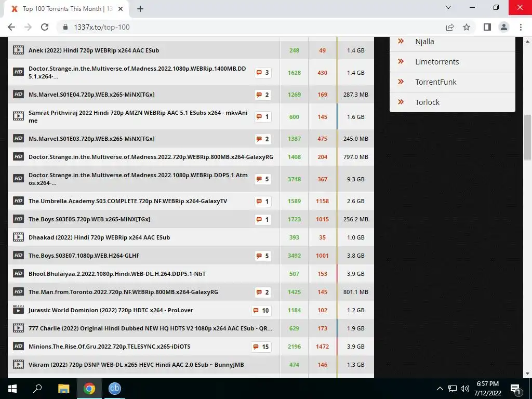
Task: Click the film icon beside Jurassic World Dominion
Action: [x=18, y=310]
